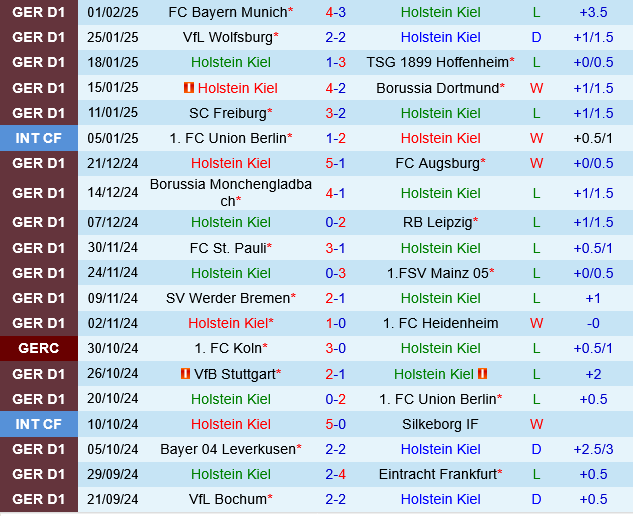Click red card icon after Holstein Kiel in Stuttgart row

(x=482, y=374)
